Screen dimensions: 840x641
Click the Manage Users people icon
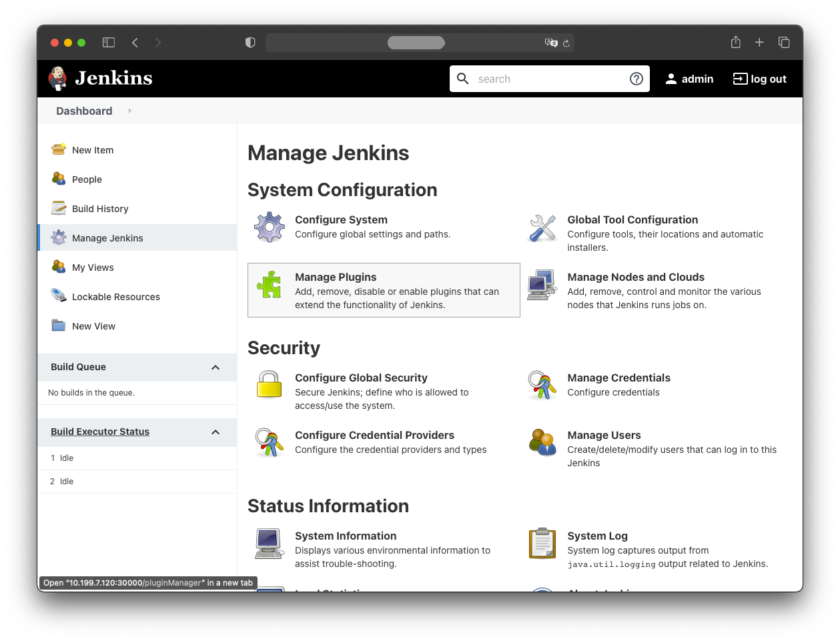542,442
